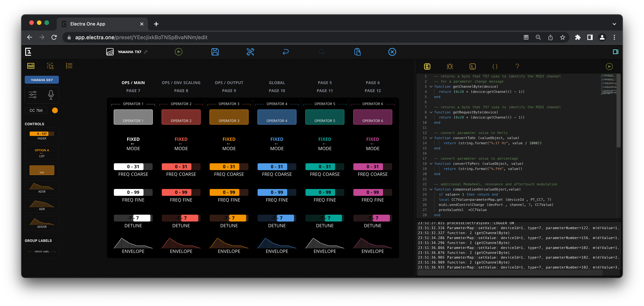This screenshot has height=306, width=644.
Task: Open the Lua script document icon
Action: (x=427, y=66)
